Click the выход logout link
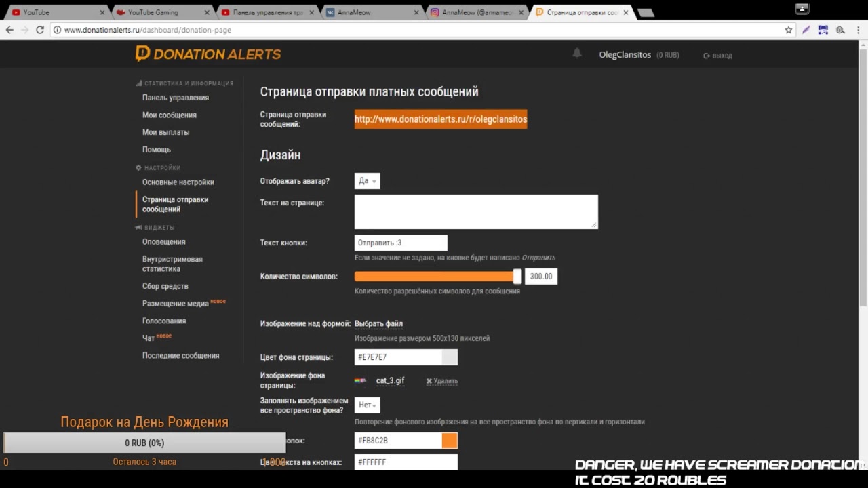868x488 pixels. [x=718, y=56]
